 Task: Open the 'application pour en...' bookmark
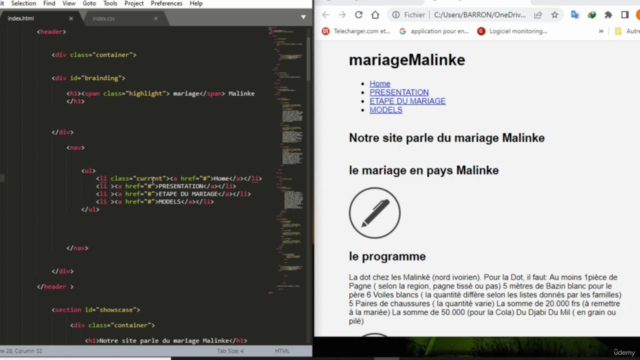tap(434, 31)
